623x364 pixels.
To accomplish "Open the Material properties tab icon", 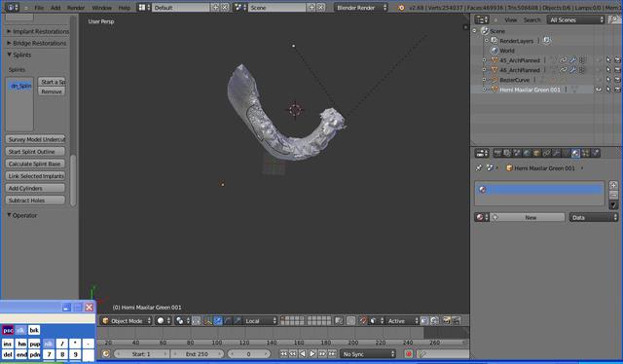I will coord(575,153).
